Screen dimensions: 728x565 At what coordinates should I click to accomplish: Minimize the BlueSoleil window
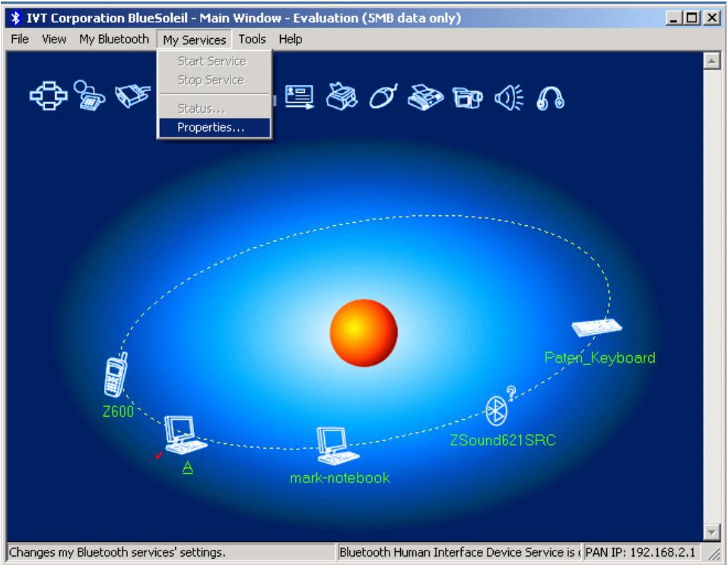(674, 18)
